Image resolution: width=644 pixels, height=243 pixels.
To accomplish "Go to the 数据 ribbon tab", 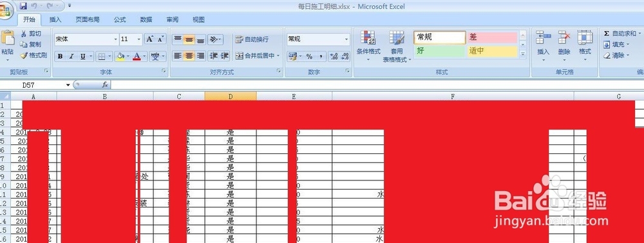I will [x=146, y=19].
